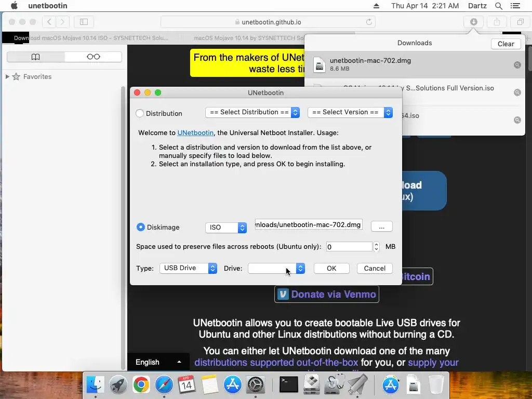Image resolution: width=532 pixels, height=399 pixels.
Task: Select Solutions Full Version.iso download entry
Action: [x=415, y=92]
